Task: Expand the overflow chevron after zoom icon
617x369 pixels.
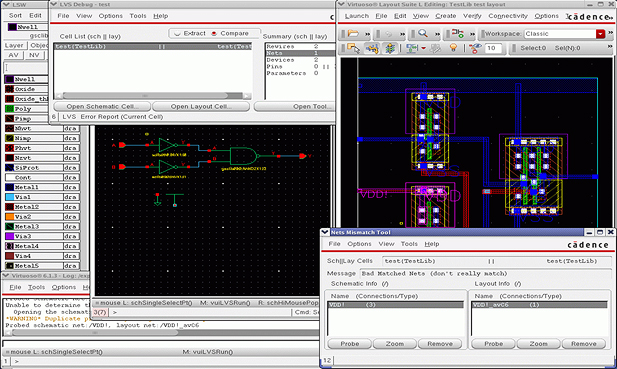Action: tap(437, 34)
